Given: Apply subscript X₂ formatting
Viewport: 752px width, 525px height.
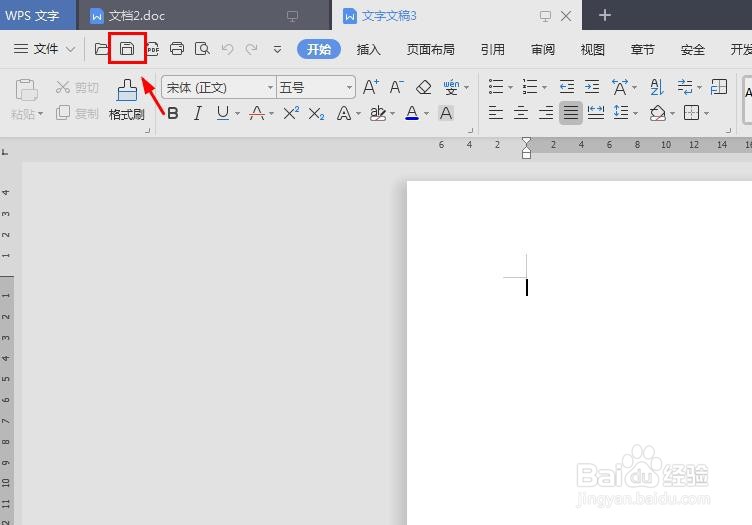Looking at the screenshot, I should click(x=317, y=114).
